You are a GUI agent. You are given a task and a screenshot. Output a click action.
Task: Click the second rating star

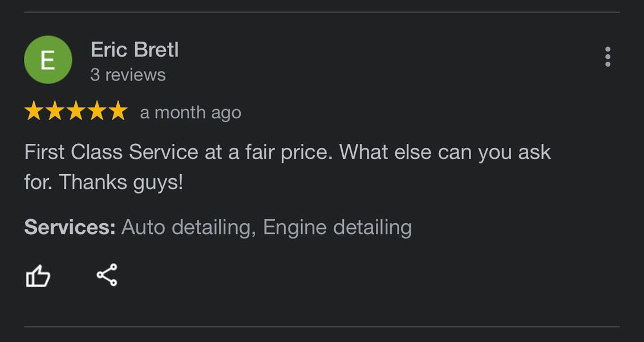click(55, 111)
